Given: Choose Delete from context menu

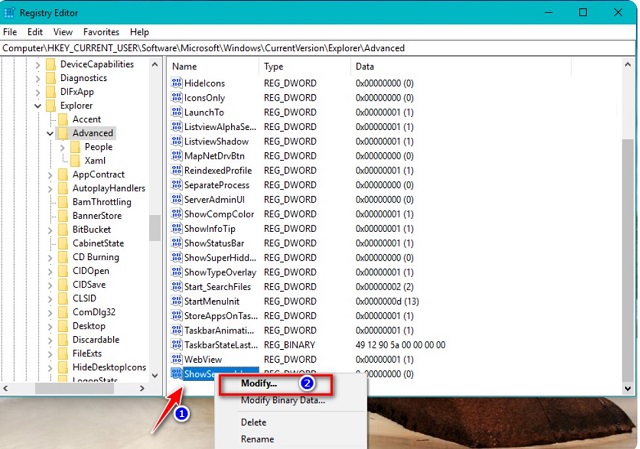Looking at the screenshot, I should pyautogui.click(x=253, y=422).
